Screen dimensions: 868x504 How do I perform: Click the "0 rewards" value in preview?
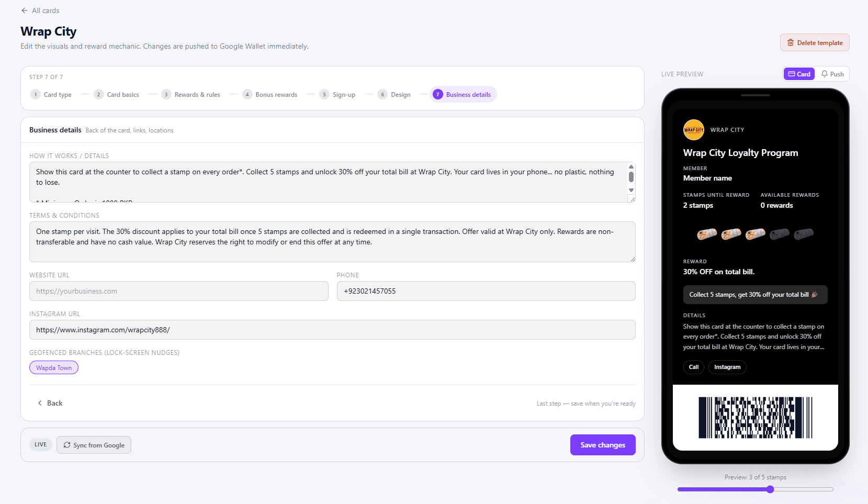[777, 205]
